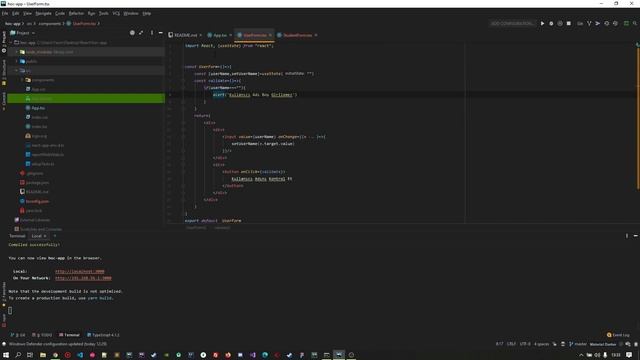640x360 pixels.
Task: Open the Tools menu
Action: [x=104, y=13]
